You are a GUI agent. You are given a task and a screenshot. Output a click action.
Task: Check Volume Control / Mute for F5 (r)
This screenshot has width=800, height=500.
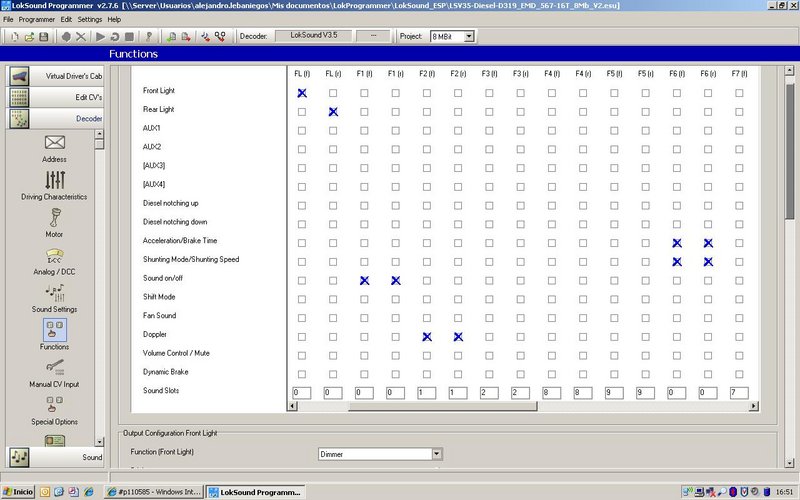(x=645, y=356)
